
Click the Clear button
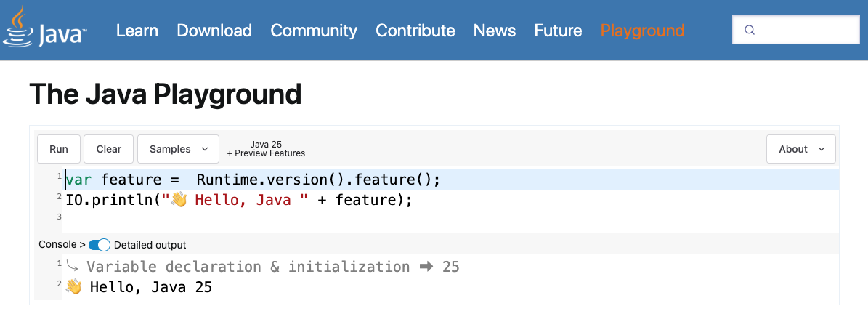point(109,149)
